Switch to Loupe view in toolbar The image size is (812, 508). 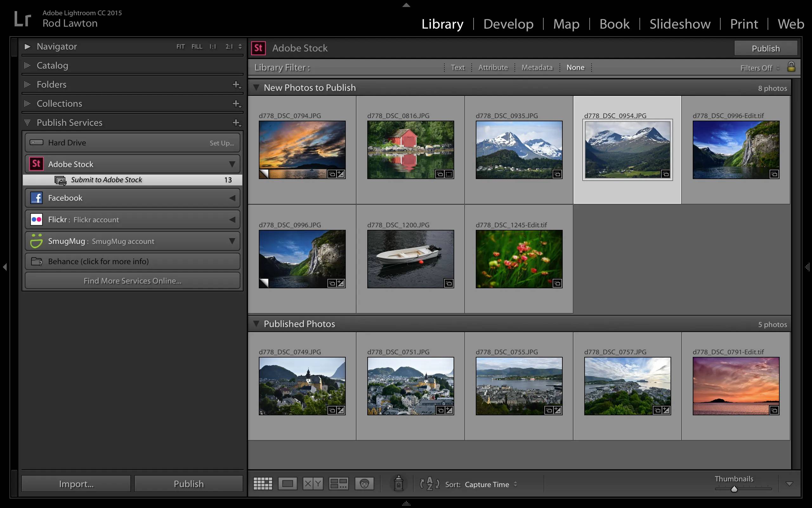coord(288,484)
